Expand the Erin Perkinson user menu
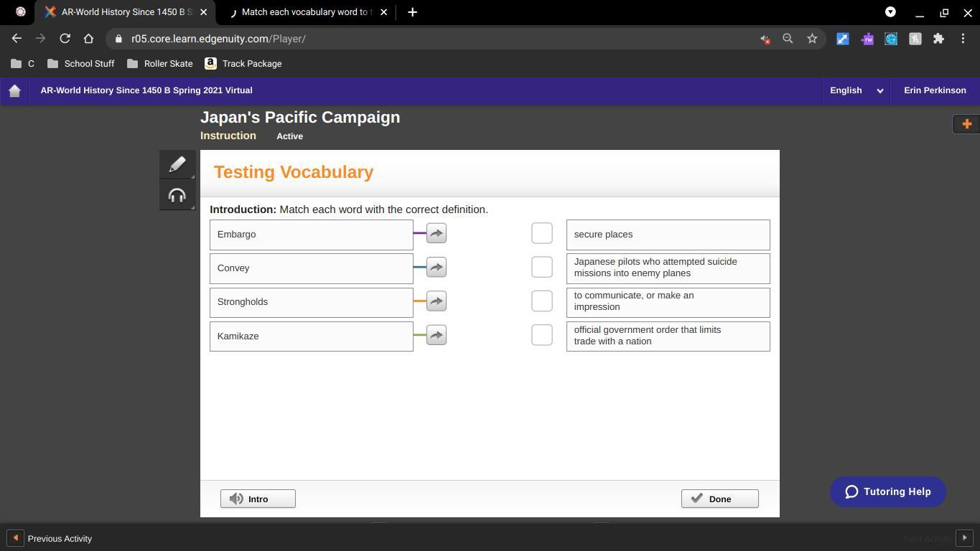 934,90
